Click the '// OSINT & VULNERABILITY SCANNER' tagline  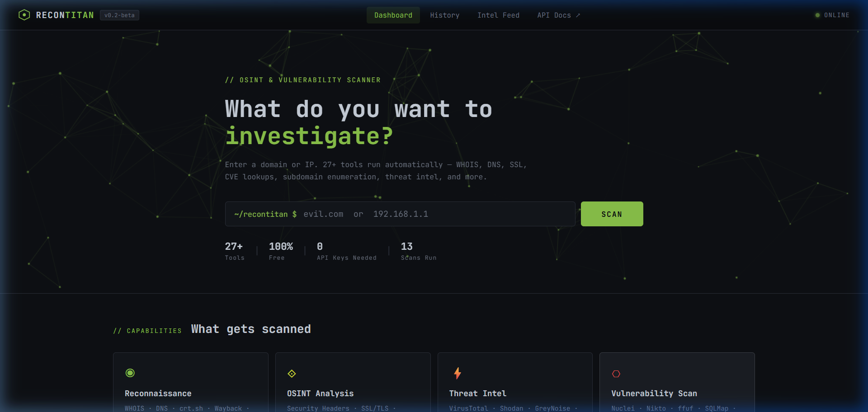point(303,80)
